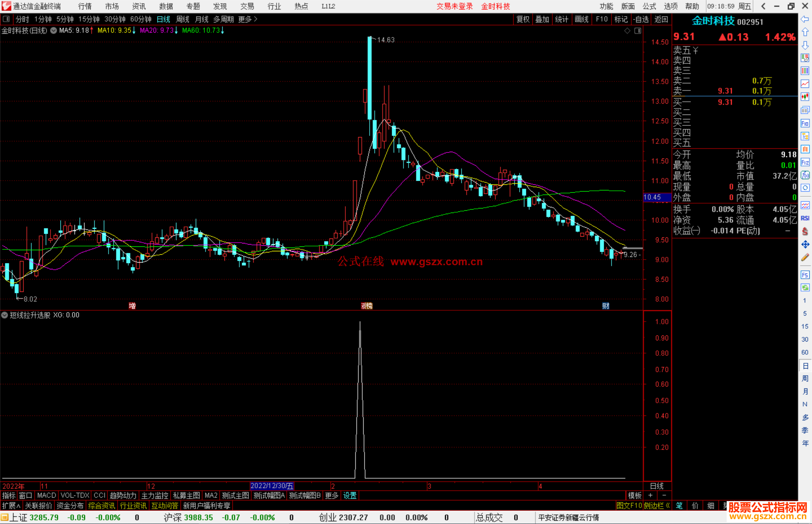Open the 窗口 window menu at bottom

(x=26, y=495)
